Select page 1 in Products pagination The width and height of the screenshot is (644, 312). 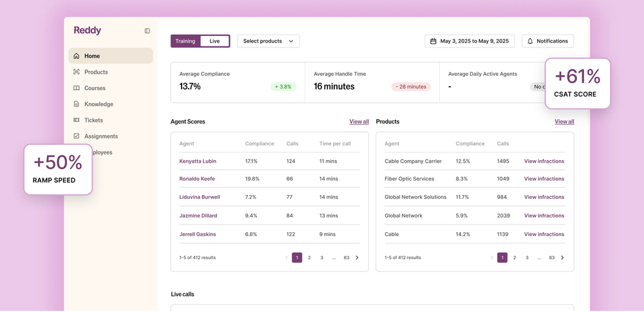click(502, 258)
